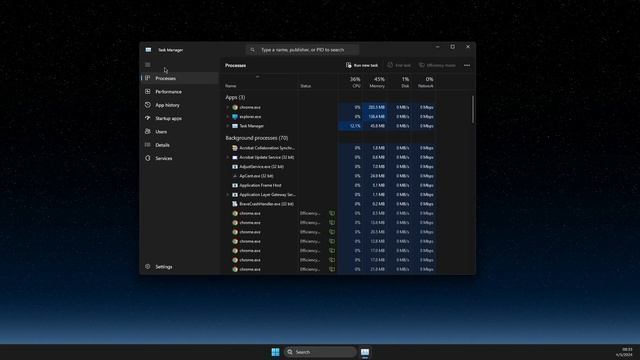
Task: Click the ApCent.exe process icon
Action: [x=235, y=176]
